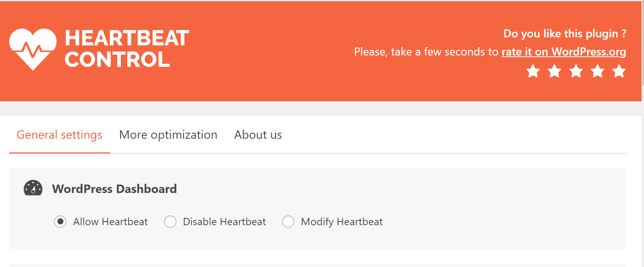This screenshot has width=644, height=267.
Task: Click the fifth rating star
Action: pos(618,71)
